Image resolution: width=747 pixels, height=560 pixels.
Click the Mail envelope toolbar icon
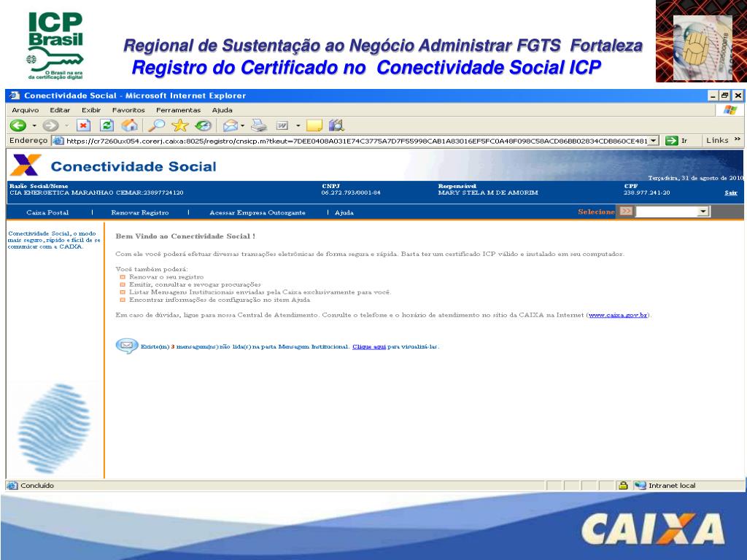(230, 125)
